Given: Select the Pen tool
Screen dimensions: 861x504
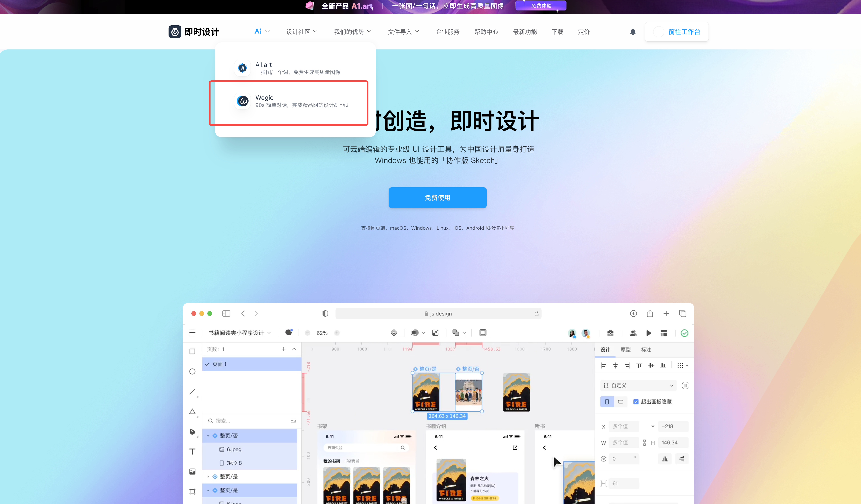Looking at the screenshot, I should tap(192, 432).
